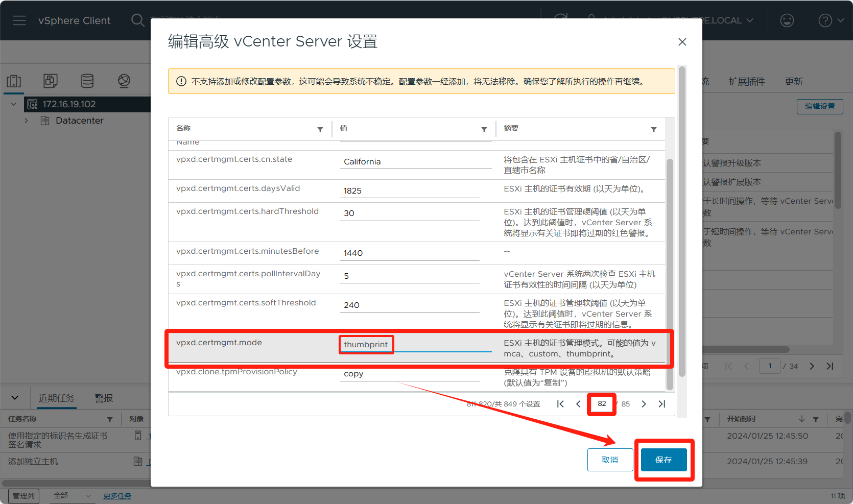Open the hamburger navigation menu
The image size is (853, 504).
(19, 20)
